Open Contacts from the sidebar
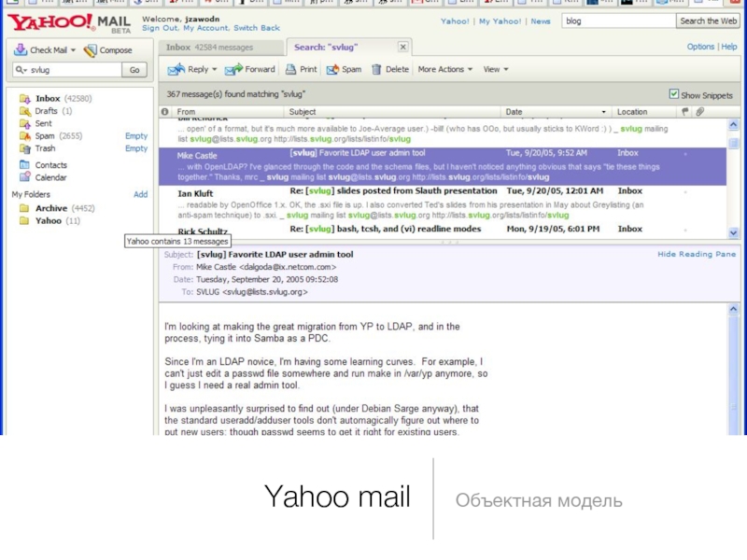The width and height of the screenshot is (747, 560). pos(50,165)
